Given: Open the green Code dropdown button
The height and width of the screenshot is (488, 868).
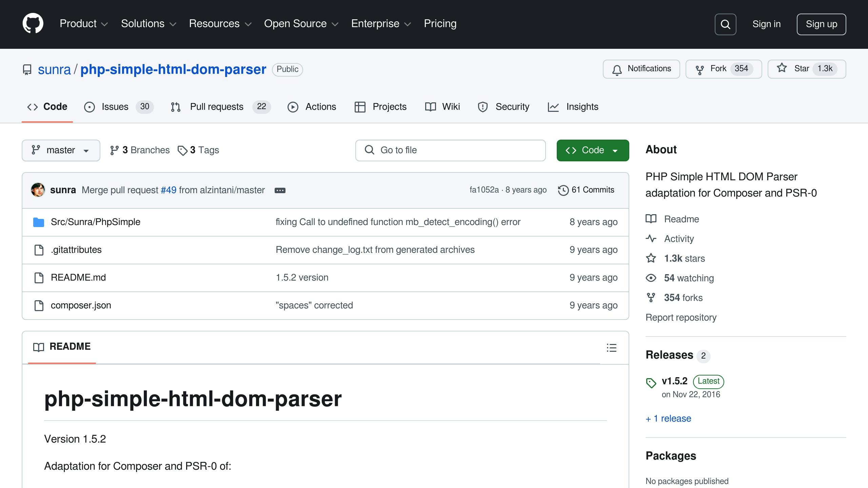Looking at the screenshot, I should tap(593, 150).
